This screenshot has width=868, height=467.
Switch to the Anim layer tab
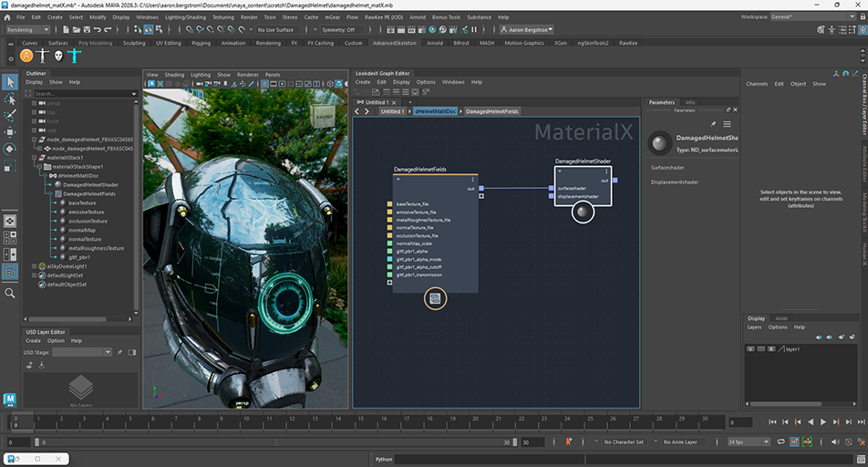click(x=781, y=318)
